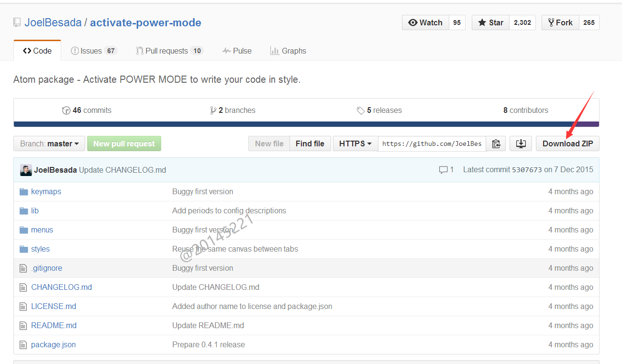Image resolution: width=622 pixels, height=364 pixels.
Task: Open commit 'Update README.md'
Action: pyautogui.click(x=208, y=325)
